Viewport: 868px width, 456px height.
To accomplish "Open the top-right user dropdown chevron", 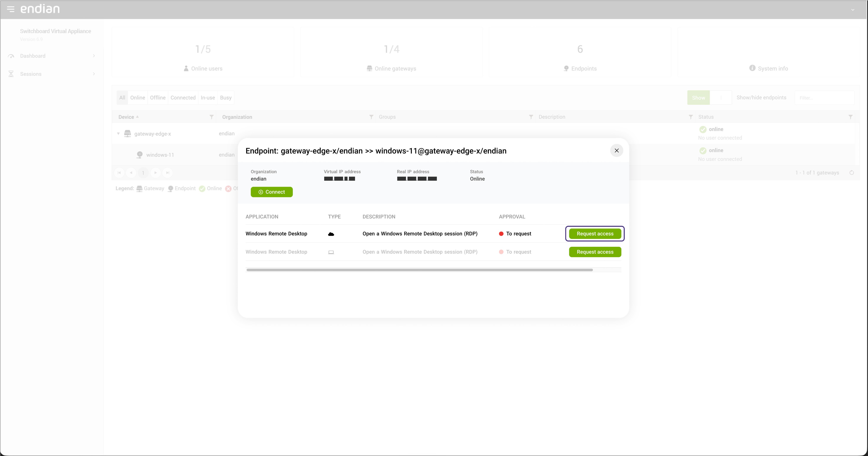I will pyautogui.click(x=853, y=10).
